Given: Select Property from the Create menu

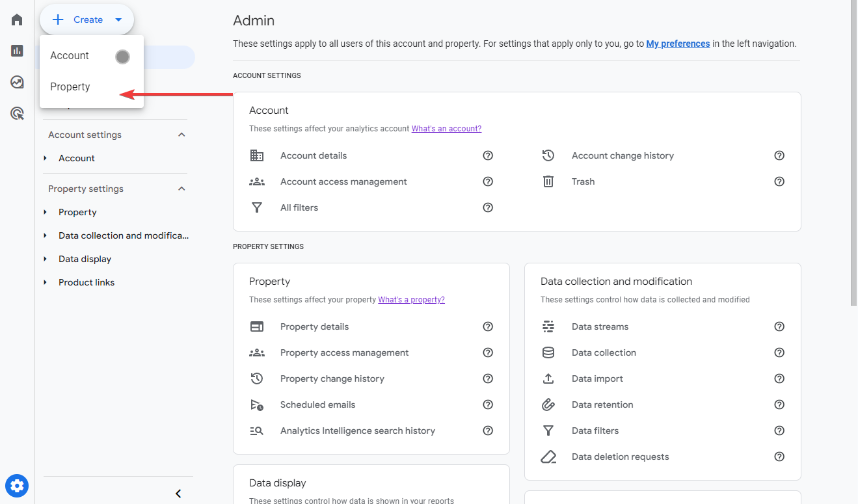Looking at the screenshot, I should pos(70,86).
